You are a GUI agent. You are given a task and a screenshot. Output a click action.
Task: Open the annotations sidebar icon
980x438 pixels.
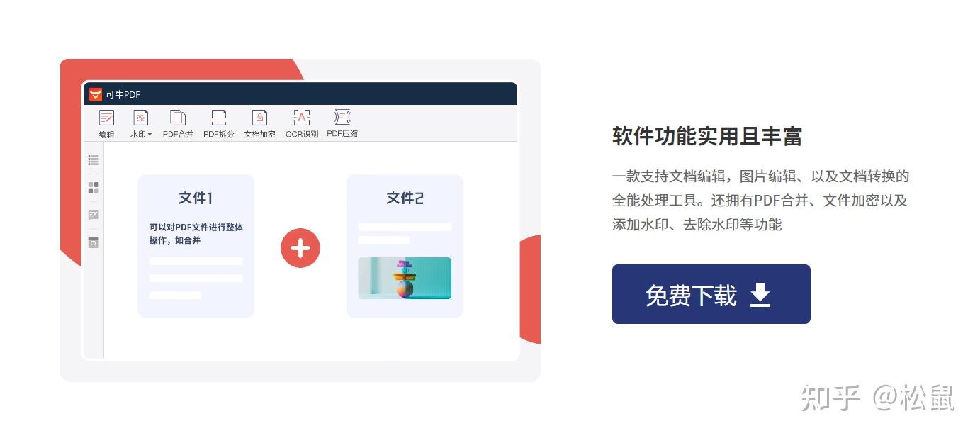click(x=94, y=215)
